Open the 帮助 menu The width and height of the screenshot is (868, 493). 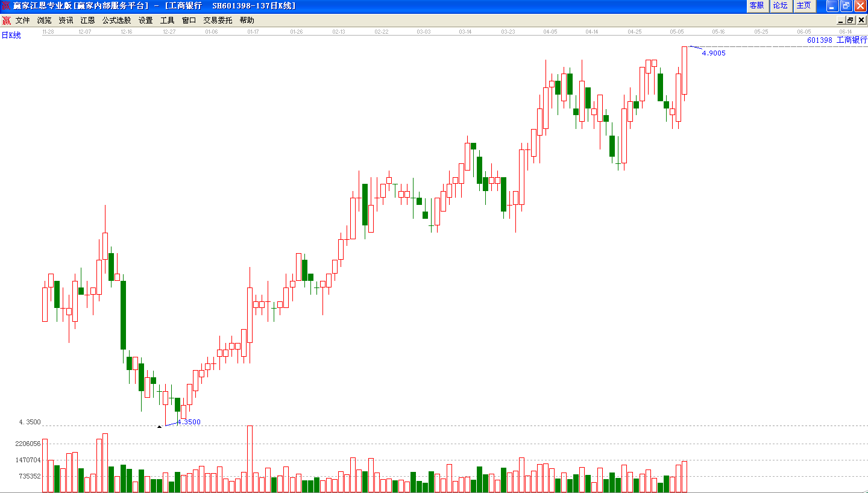[247, 20]
